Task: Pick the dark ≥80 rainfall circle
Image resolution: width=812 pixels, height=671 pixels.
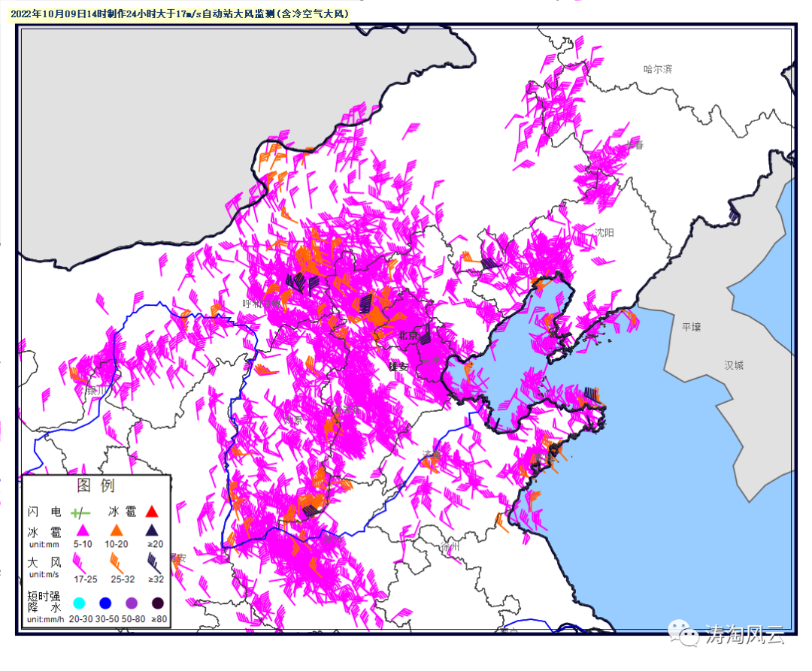Action: coord(158,603)
